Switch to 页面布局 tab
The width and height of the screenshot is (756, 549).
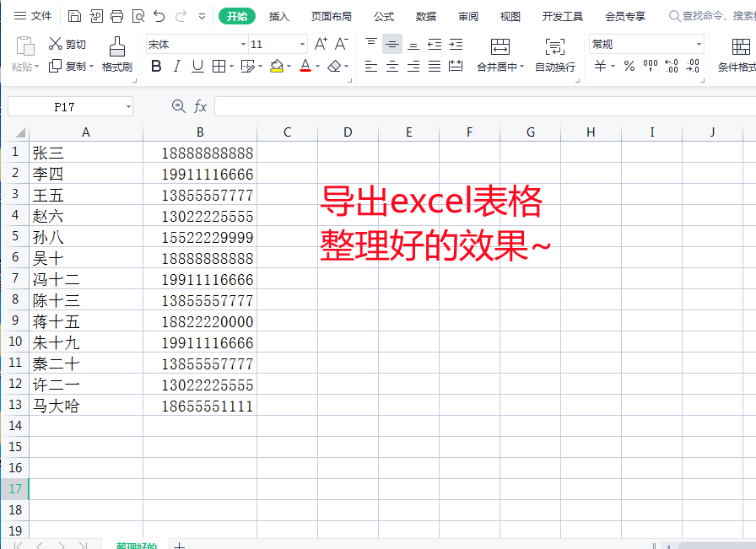coord(332,16)
